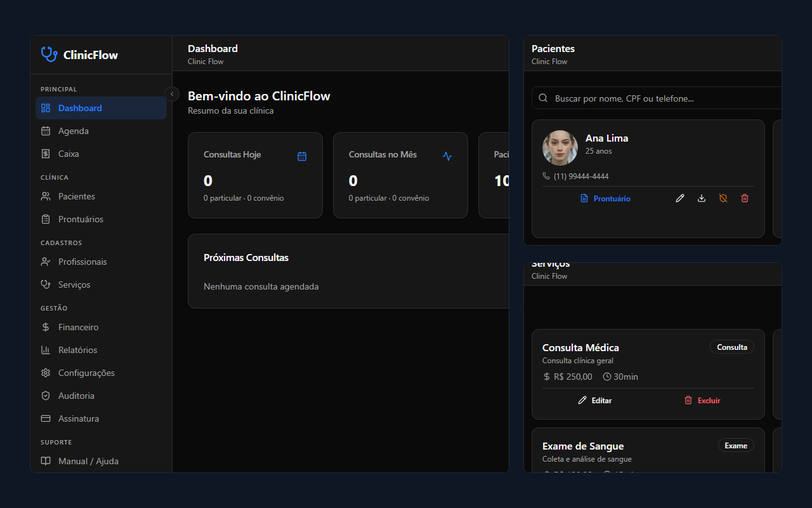Click the Manual book icon in sidebar
Image resolution: width=812 pixels, height=508 pixels.
point(46,461)
